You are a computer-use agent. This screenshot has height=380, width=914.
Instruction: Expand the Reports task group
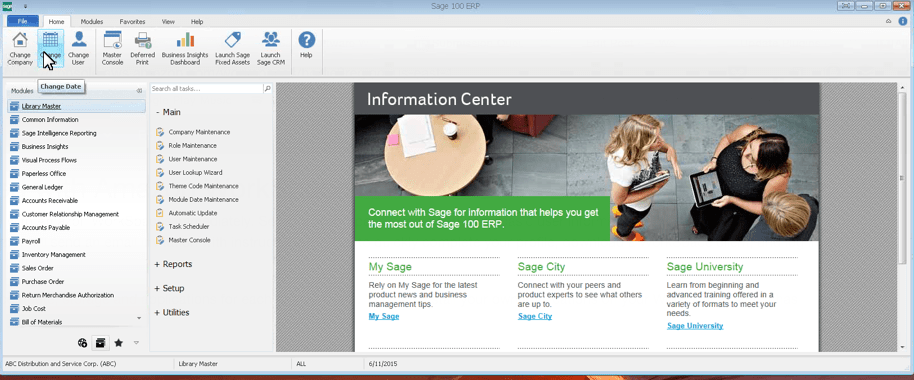click(173, 264)
